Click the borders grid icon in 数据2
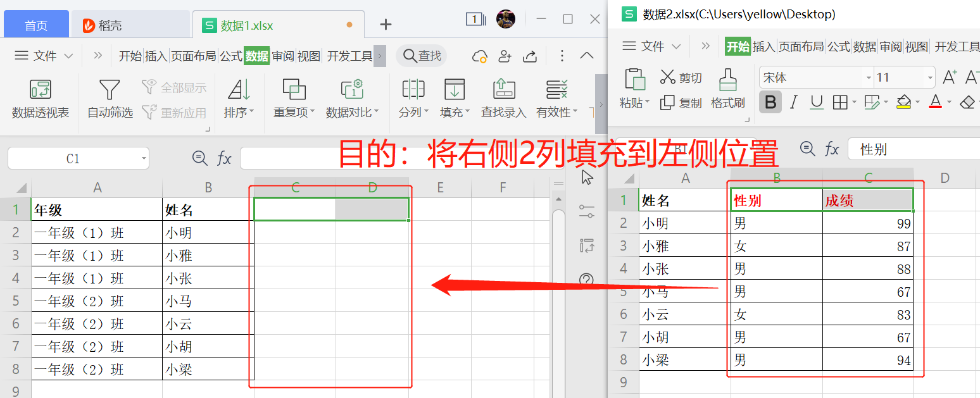Image resolution: width=980 pixels, height=398 pixels. pyautogui.click(x=840, y=102)
